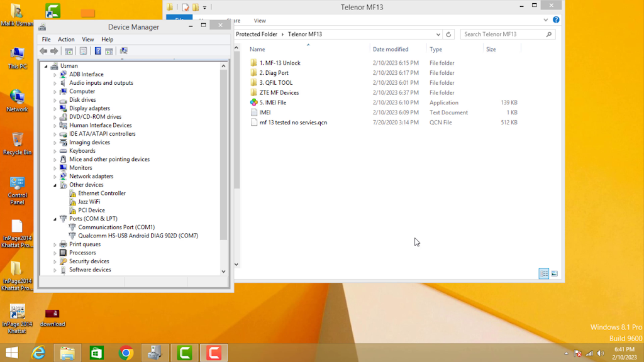This screenshot has height=362, width=644.
Task: Open the View menu in Device Manager
Action: tap(88, 40)
